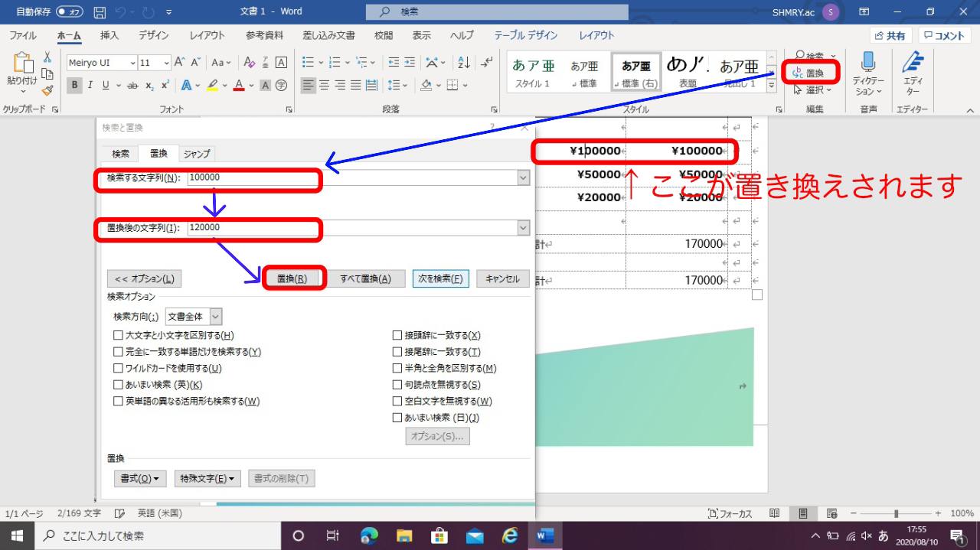Click the すべて置換 button
Screen dimensions: 980x550
pos(365,279)
